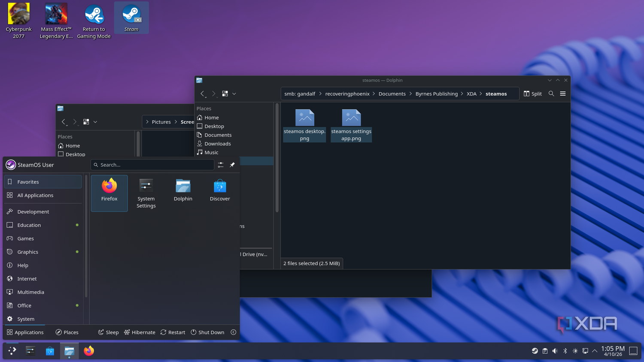Go back in Pictures Dolphin window
This screenshot has height=362, width=644.
[x=64, y=122]
